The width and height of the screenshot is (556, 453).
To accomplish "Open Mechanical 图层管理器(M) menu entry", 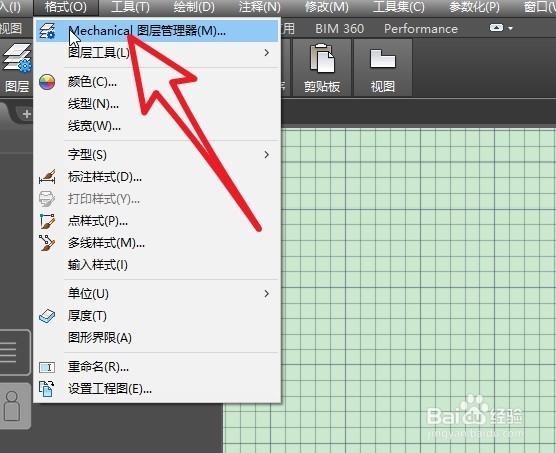I will click(x=157, y=31).
